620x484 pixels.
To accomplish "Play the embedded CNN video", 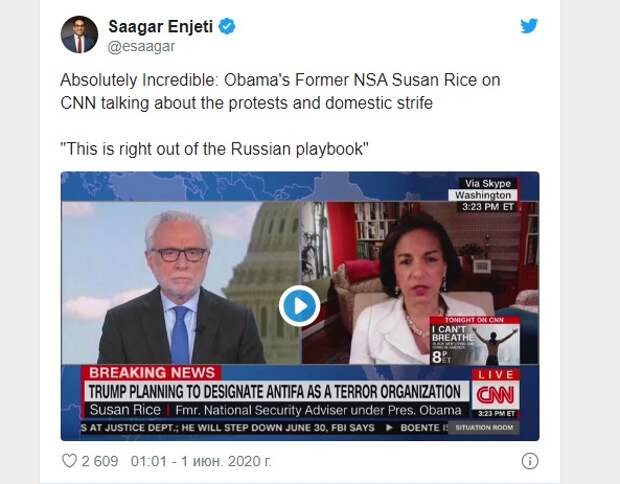I will click(x=299, y=306).
